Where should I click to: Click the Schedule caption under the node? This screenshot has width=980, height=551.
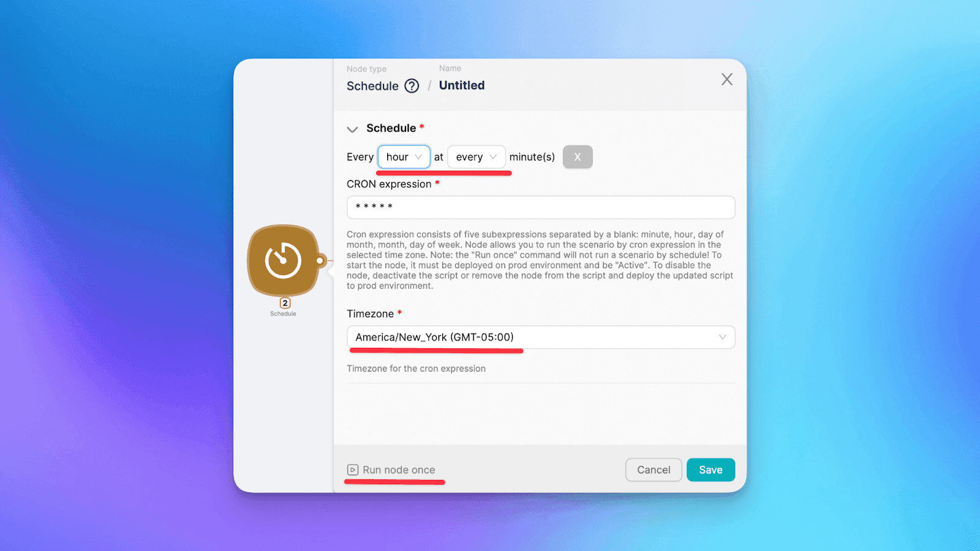(x=283, y=314)
